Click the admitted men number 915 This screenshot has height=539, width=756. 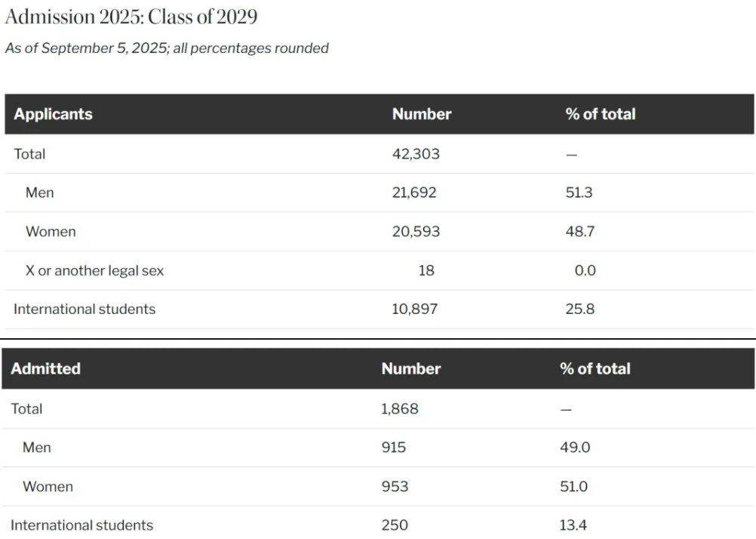394,448
